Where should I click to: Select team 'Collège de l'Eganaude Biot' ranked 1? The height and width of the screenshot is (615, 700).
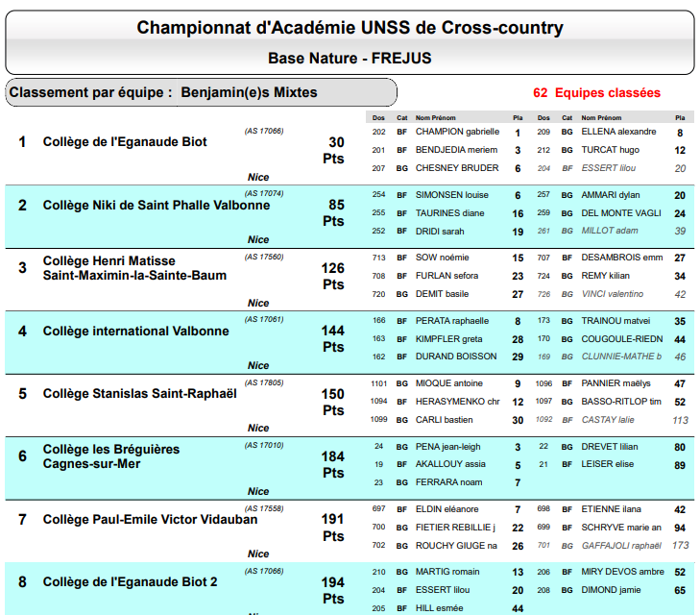point(125,142)
